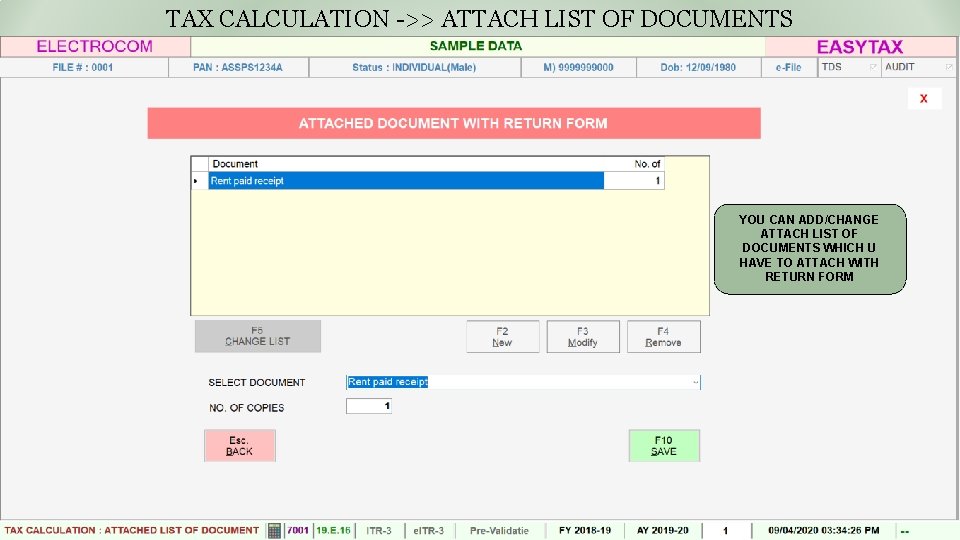Select the Rent paid receipt row
The height and width of the screenshot is (540, 960).
(x=406, y=181)
